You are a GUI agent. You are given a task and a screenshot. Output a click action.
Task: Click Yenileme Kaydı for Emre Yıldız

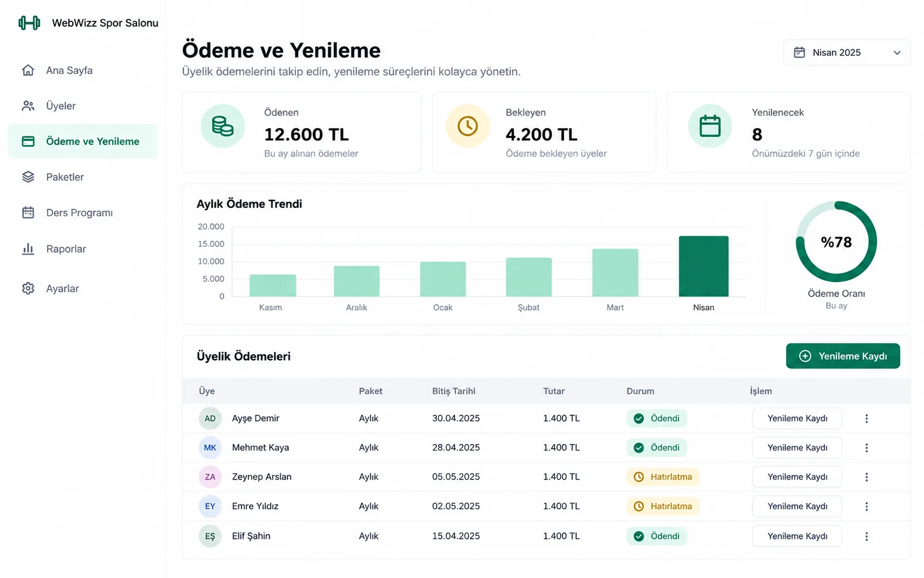coord(797,506)
